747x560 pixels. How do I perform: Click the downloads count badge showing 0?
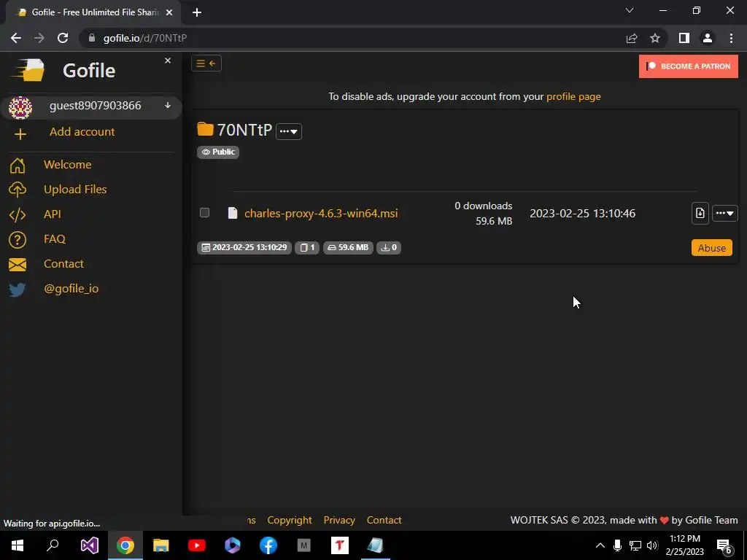[389, 248]
